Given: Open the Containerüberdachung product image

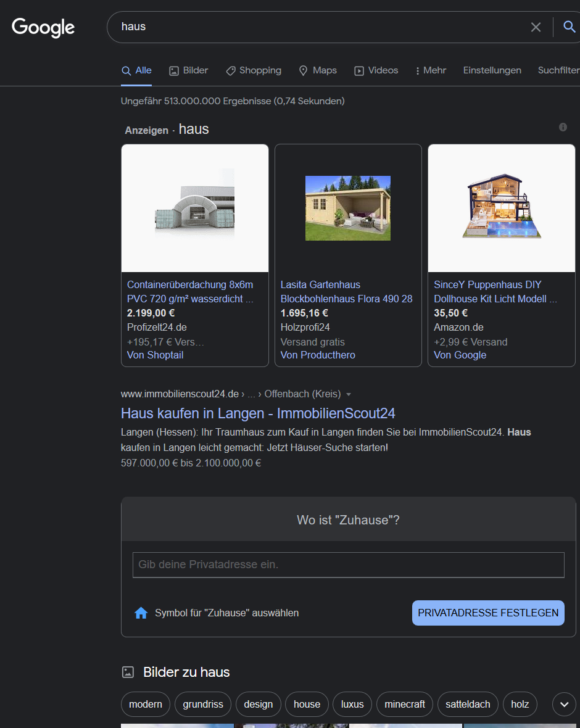Looking at the screenshot, I should 195,208.
